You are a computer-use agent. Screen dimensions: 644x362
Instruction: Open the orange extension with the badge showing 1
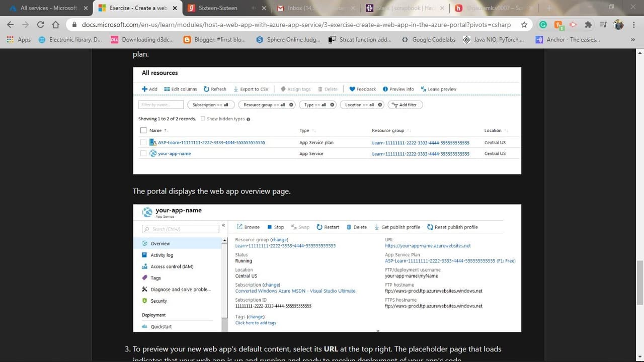(558, 25)
